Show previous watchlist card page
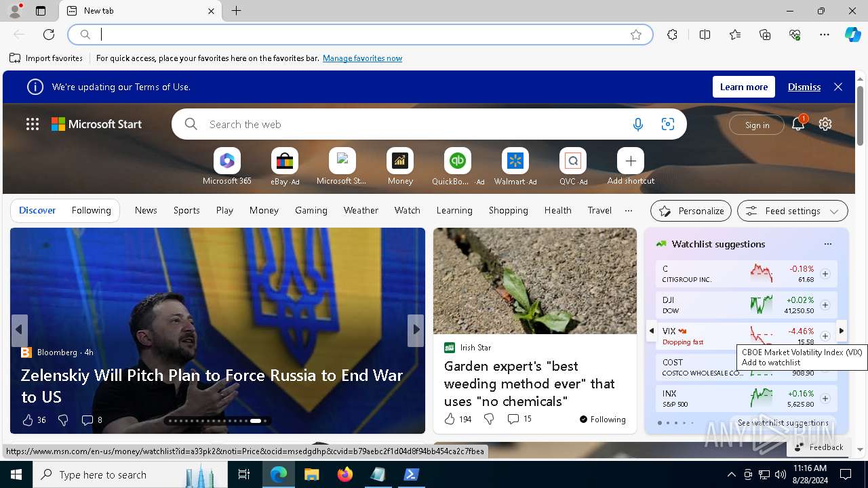 point(651,331)
